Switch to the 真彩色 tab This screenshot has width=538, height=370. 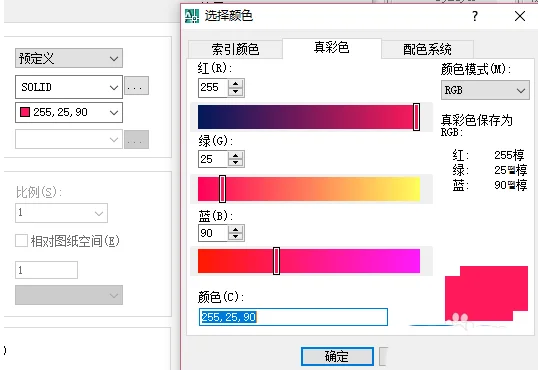pos(331,48)
